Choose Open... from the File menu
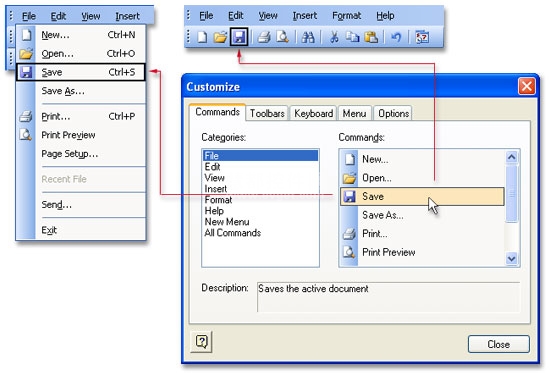 [81, 53]
